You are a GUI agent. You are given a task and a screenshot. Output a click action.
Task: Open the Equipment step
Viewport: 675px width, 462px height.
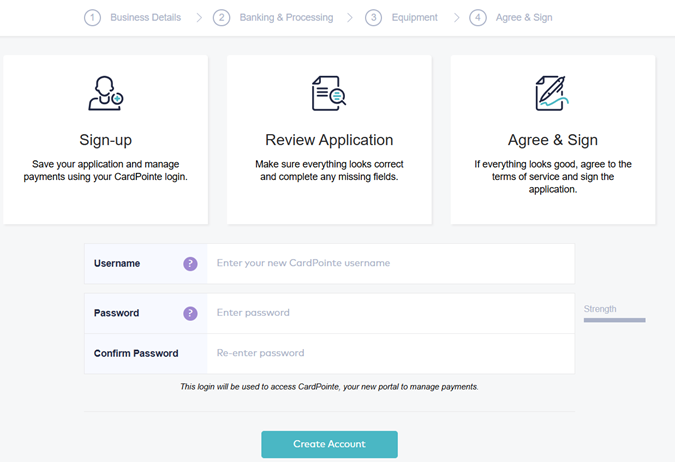(x=415, y=18)
